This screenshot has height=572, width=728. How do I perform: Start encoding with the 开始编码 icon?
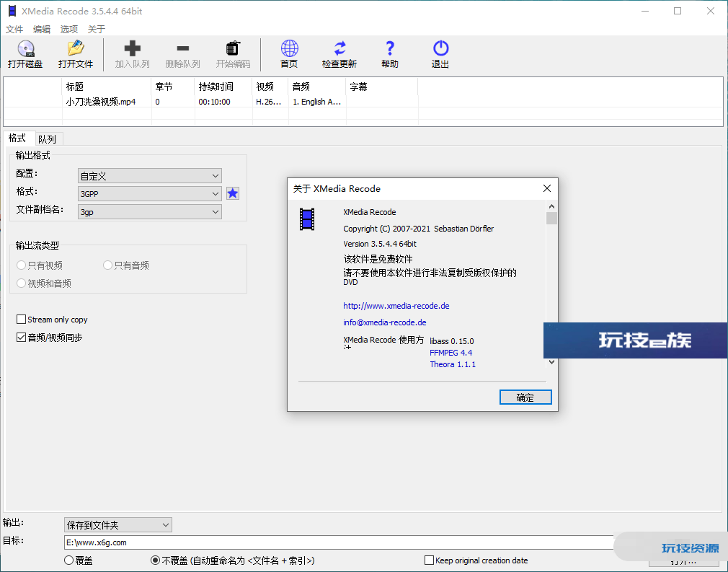pos(233,48)
